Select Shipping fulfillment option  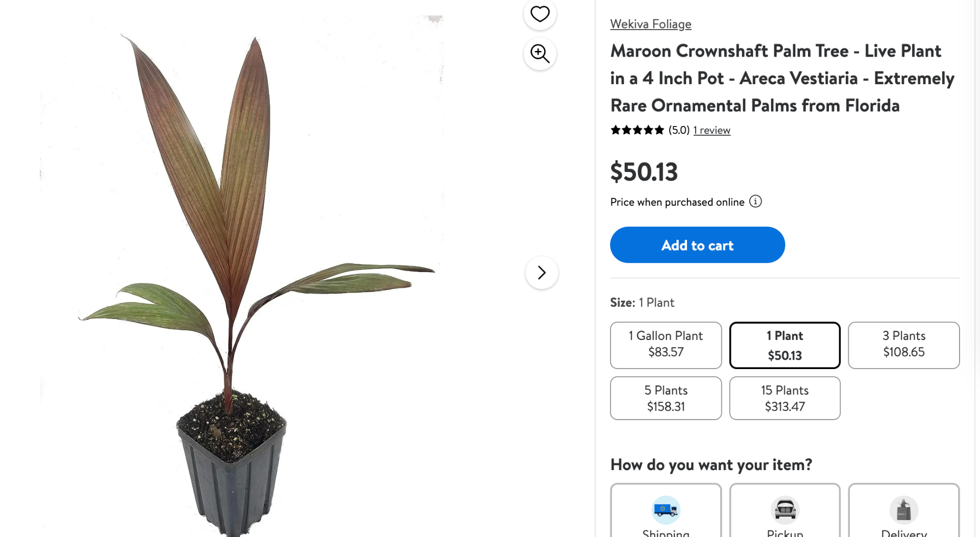click(666, 510)
